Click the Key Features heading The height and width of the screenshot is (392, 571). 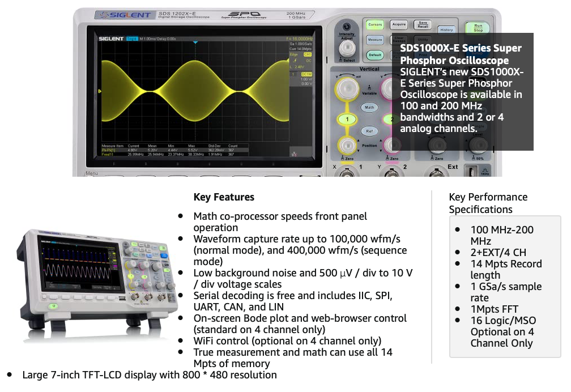(224, 197)
